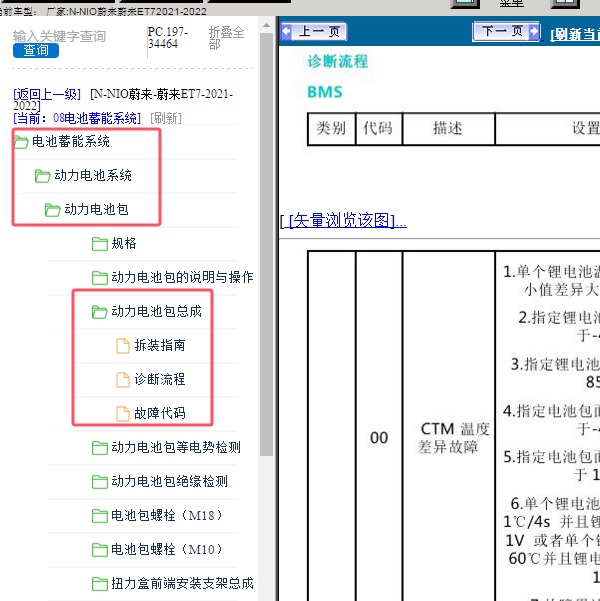Open 电池包螺栓（M10）folder icon

(x=100, y=550)
